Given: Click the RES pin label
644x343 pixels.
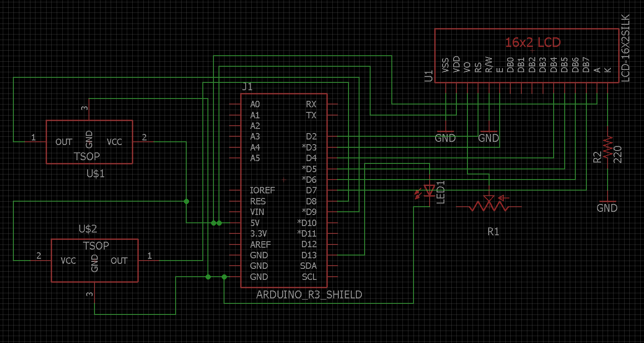Looking at the screenshot, I should point(258,201).
